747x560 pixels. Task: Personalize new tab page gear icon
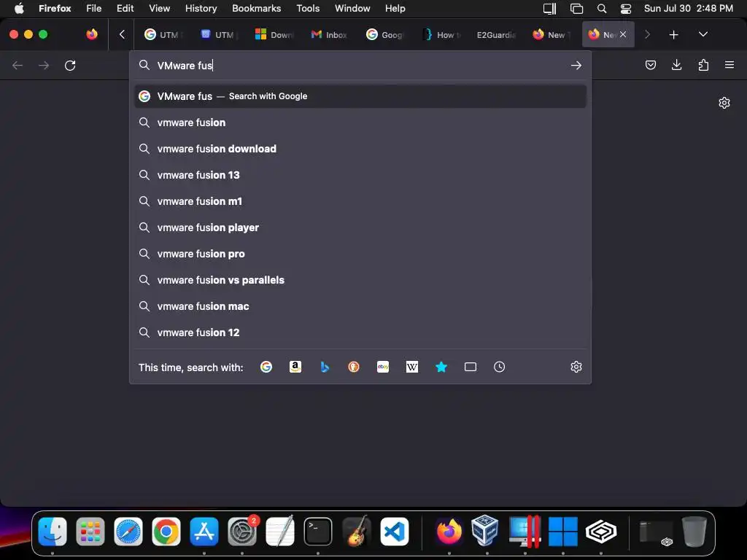point(724,103)
